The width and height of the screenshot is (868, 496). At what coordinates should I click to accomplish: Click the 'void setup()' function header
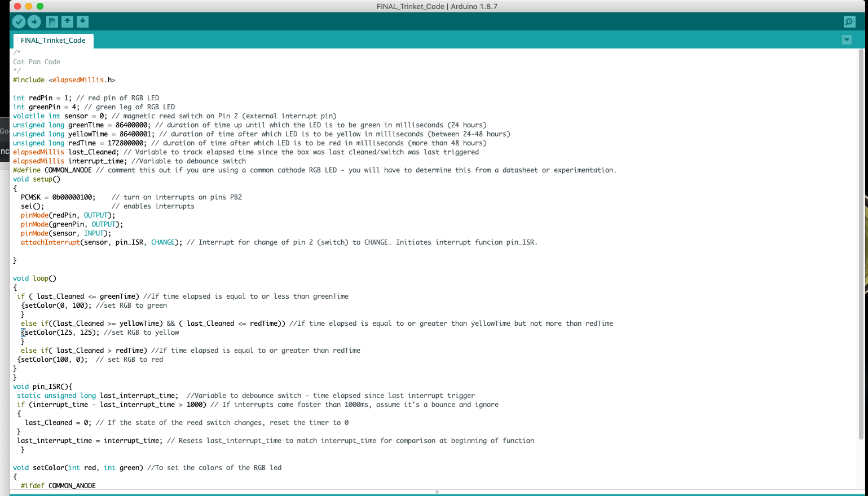click(x=37, y=179)
